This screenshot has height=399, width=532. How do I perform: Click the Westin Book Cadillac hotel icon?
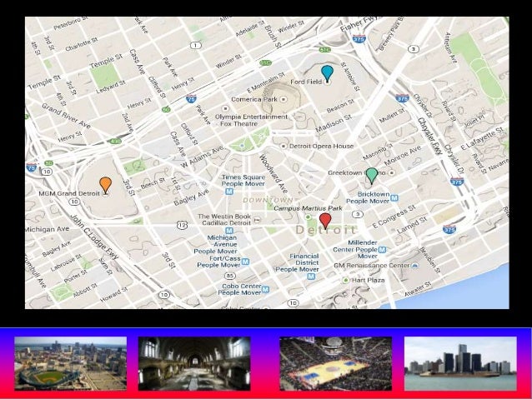coord(257,220)
